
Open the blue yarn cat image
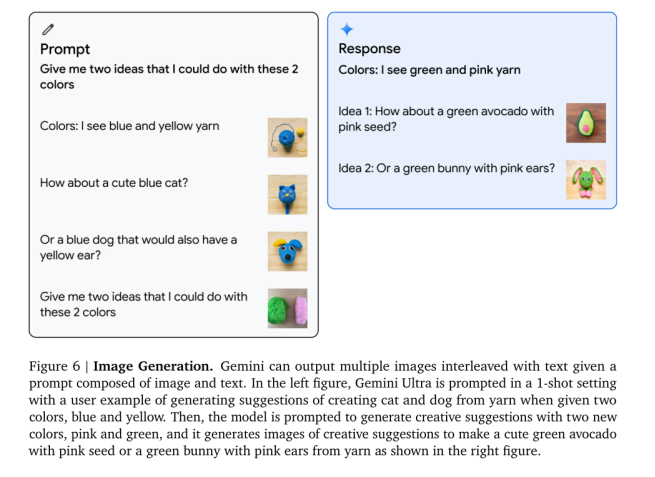(287, 194)
